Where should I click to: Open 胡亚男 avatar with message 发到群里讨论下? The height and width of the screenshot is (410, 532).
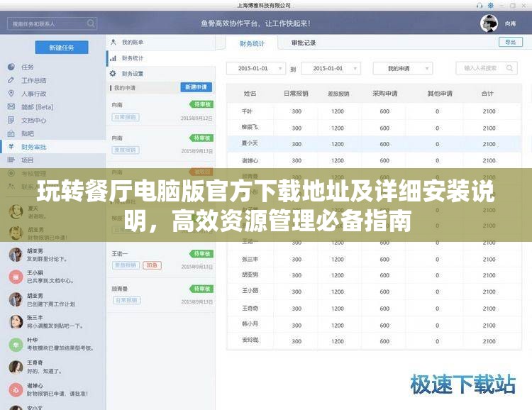(16, 255)
